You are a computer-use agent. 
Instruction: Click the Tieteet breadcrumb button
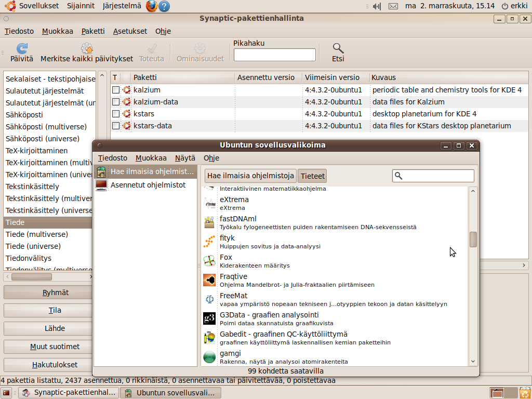tap(312, 176)
